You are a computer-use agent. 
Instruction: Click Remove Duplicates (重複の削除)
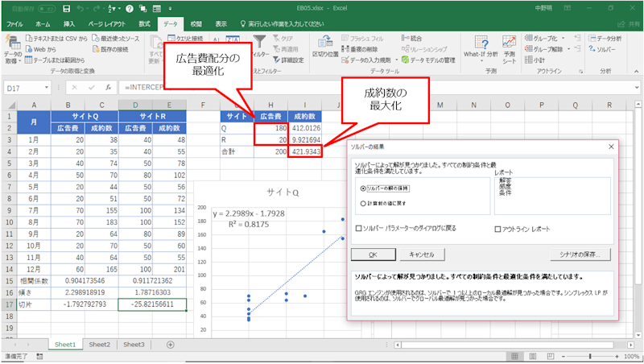359,49
